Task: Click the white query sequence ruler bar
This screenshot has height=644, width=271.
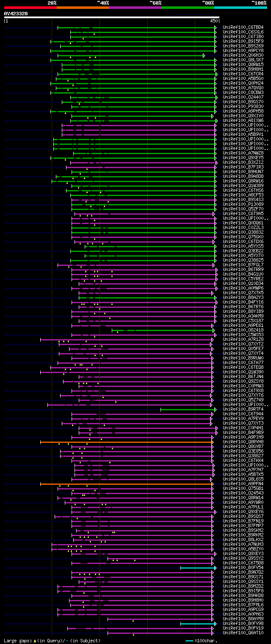Action: pos(112,17)
